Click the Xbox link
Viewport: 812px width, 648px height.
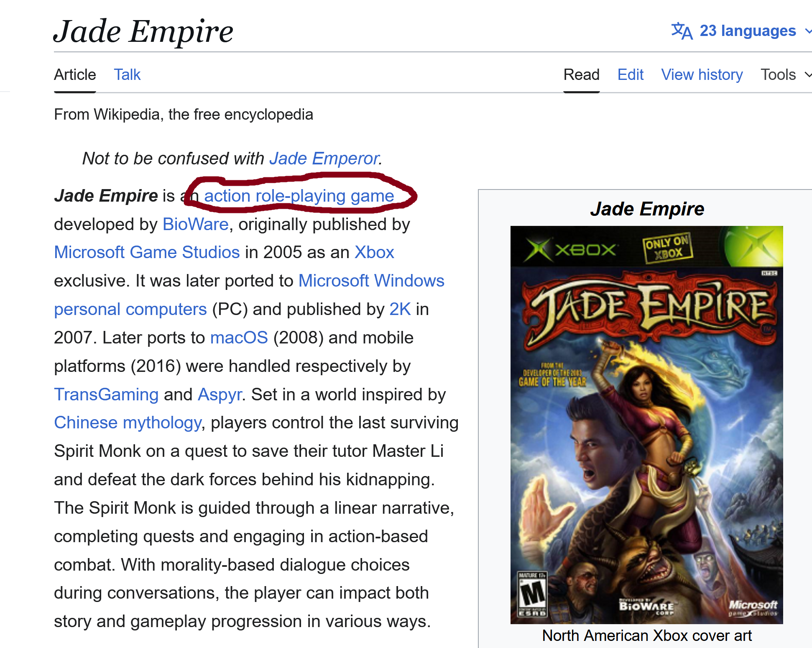(374, 253)
